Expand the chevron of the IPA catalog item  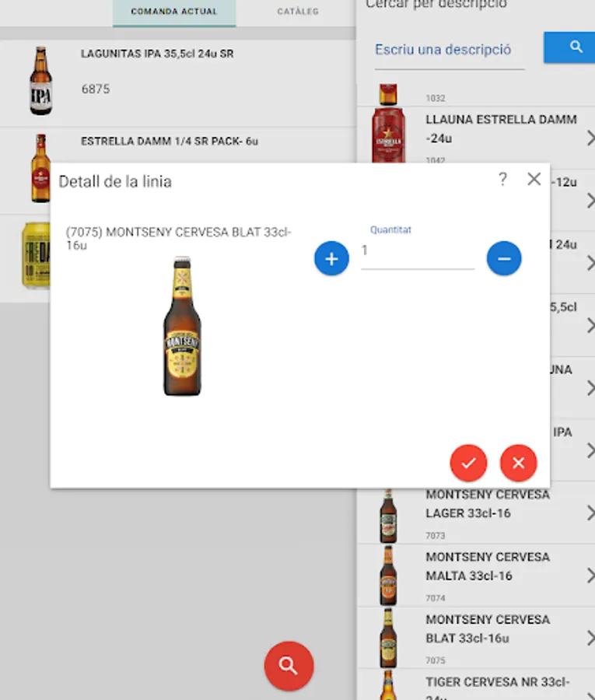tap(590, 450)
